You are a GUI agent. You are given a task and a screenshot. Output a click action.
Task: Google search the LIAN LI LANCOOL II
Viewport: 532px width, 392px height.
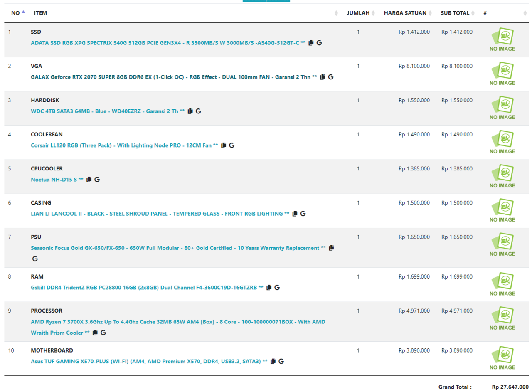(x=303, y=214)
